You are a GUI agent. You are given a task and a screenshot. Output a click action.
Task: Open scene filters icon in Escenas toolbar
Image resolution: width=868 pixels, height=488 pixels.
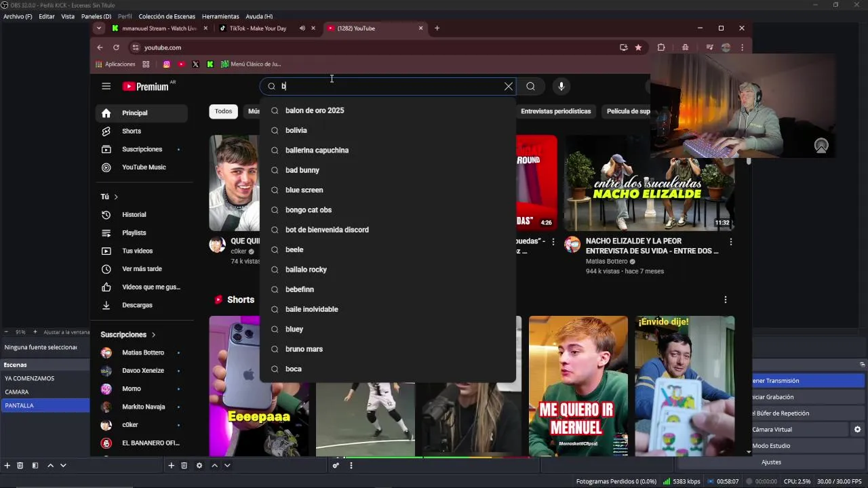(x=35, y=466)
